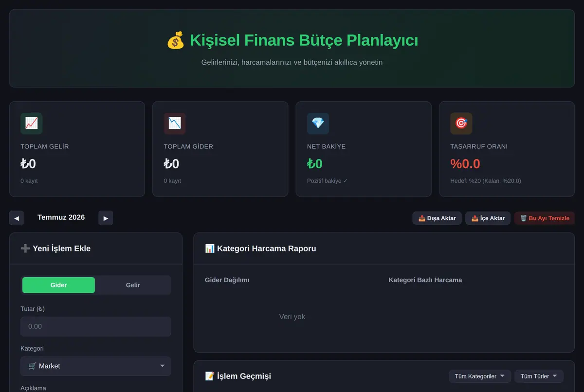
Task: Focus the Tutar amount input field
Action: (96, 326)
